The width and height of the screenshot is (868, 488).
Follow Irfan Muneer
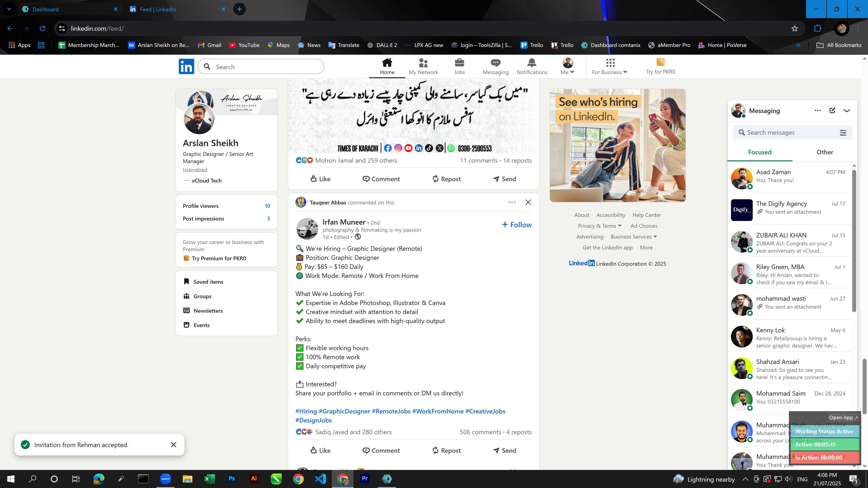click(x=517, y=225)
